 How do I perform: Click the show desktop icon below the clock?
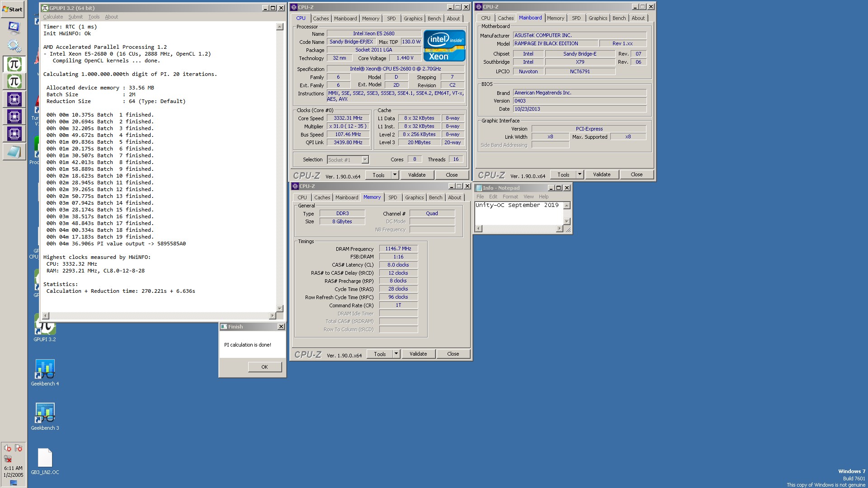click(13, 483)
